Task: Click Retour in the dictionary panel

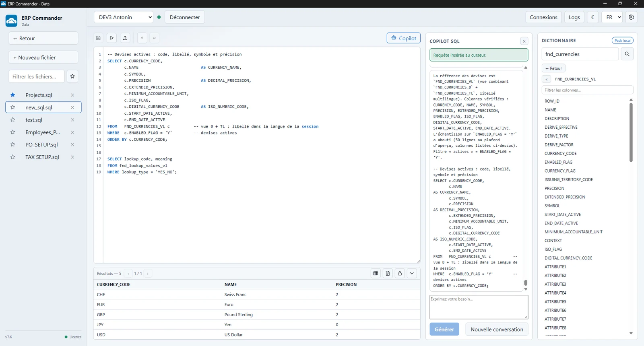Action: pos(553,68)
